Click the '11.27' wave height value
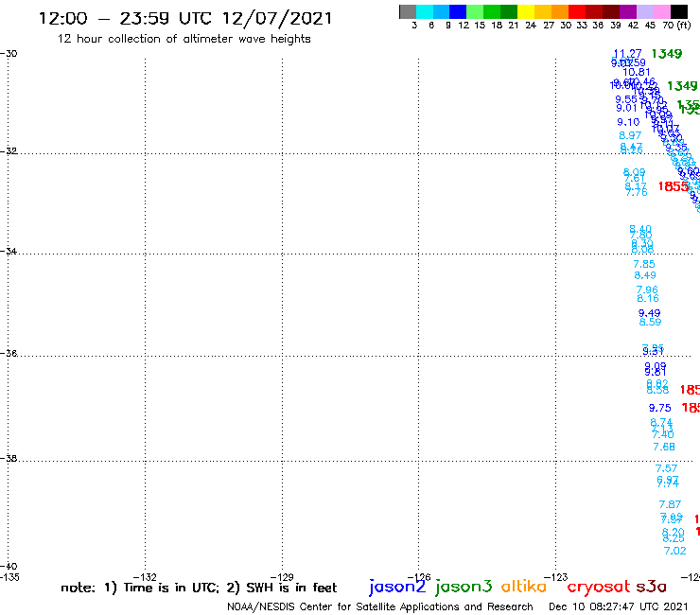This screenshot has height=615, width=700. 627,54
